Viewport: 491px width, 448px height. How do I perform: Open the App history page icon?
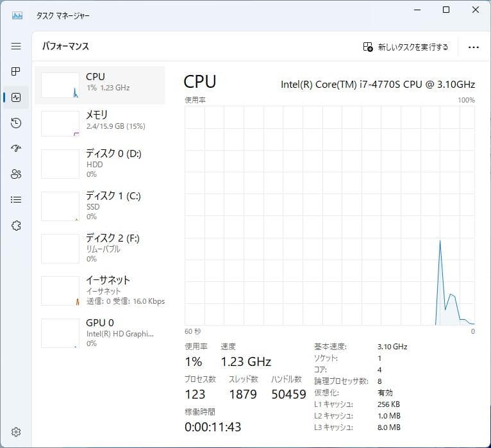(16, 122)
